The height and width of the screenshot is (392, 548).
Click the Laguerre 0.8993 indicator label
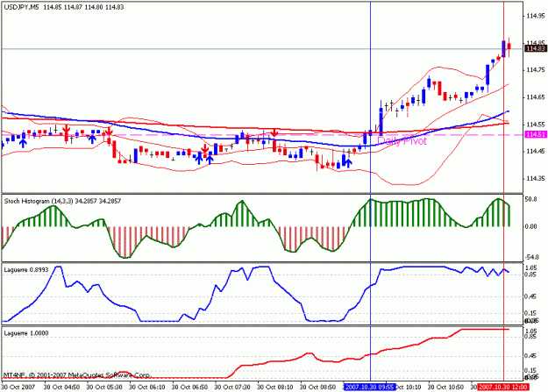[x=25, y=270]
